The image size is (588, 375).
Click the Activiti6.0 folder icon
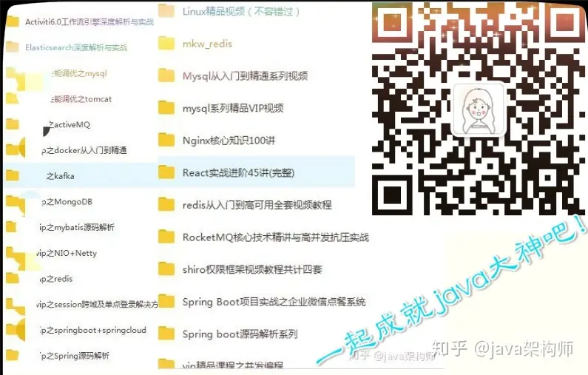coord(13,21)
